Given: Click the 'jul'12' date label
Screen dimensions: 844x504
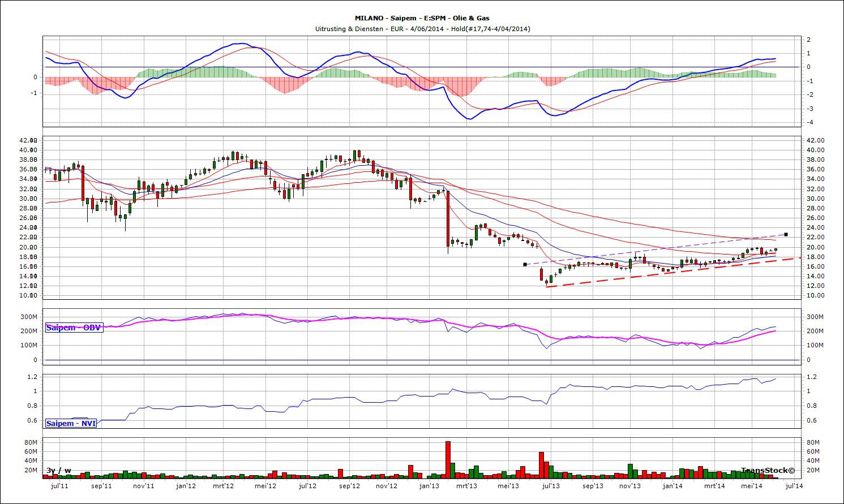Looking at the screenshot, I should point(307,485).
